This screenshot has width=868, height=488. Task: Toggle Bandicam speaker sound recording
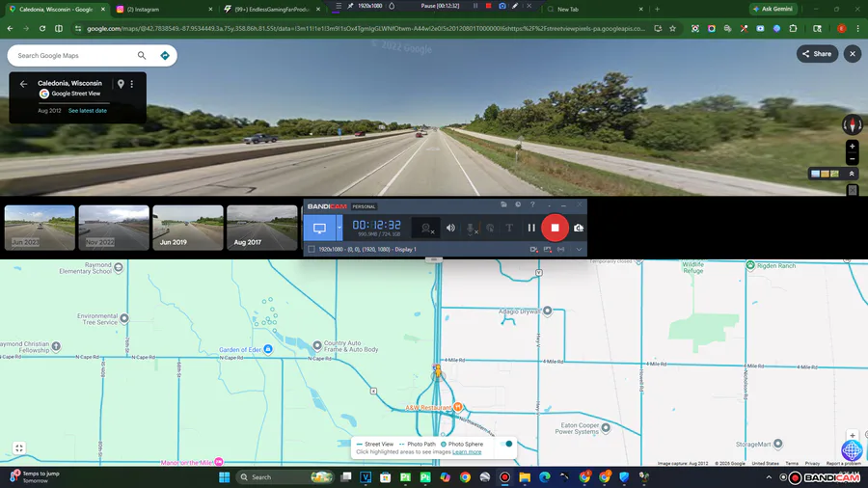[450, 228]
